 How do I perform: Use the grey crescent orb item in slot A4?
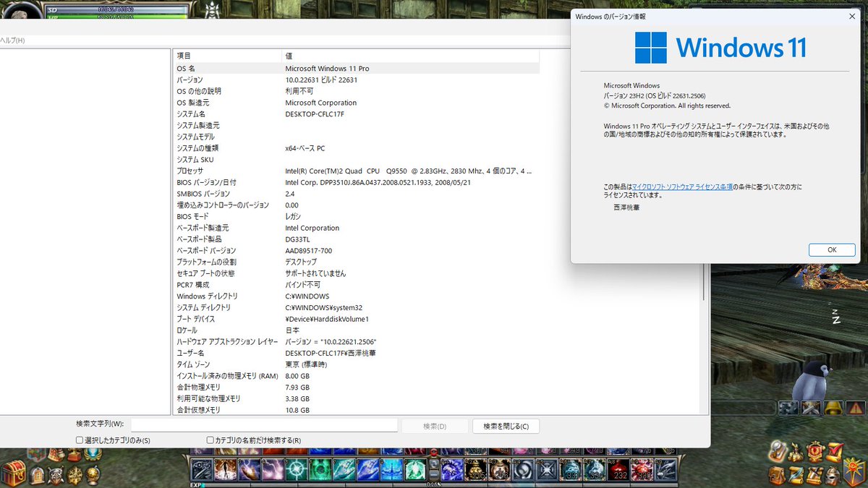[524, 469]
